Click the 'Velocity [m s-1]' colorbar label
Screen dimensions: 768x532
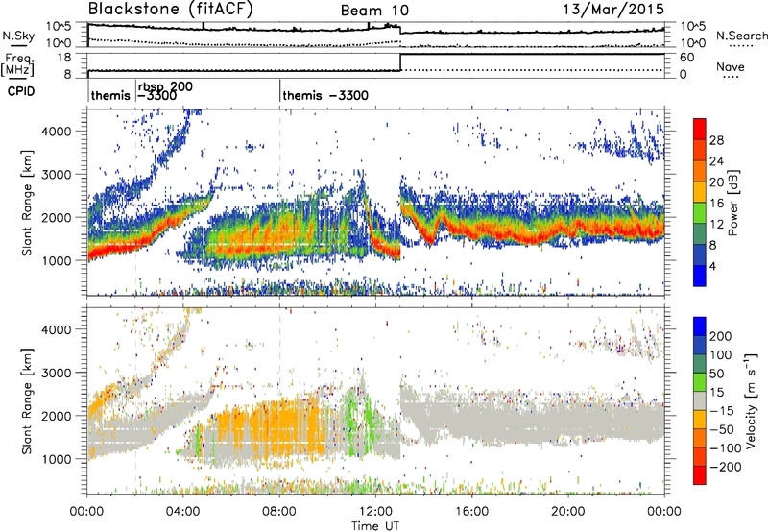point(751,400)
